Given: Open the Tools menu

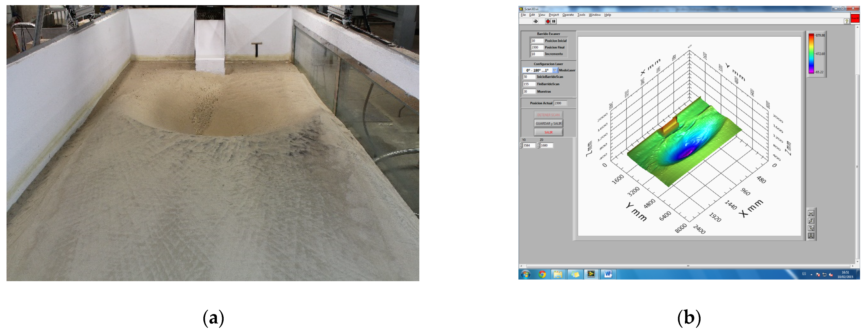Looking at the screenshot, I should click(581, 15).
